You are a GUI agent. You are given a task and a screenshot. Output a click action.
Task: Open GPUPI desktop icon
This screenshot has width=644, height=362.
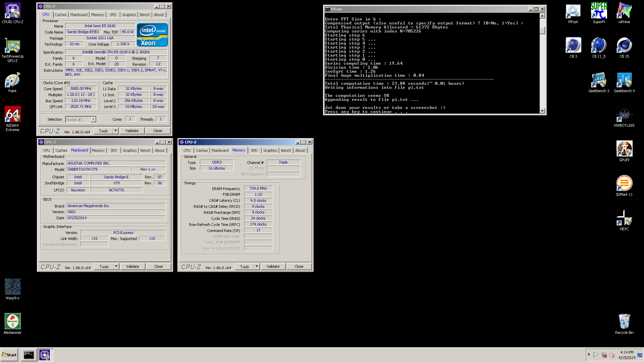(624, 152)
